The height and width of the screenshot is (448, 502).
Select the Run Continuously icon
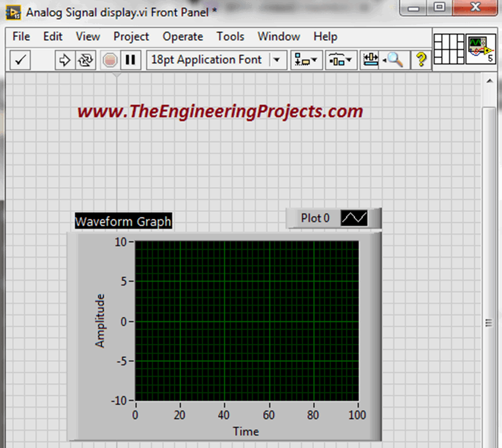click(84, 59)
